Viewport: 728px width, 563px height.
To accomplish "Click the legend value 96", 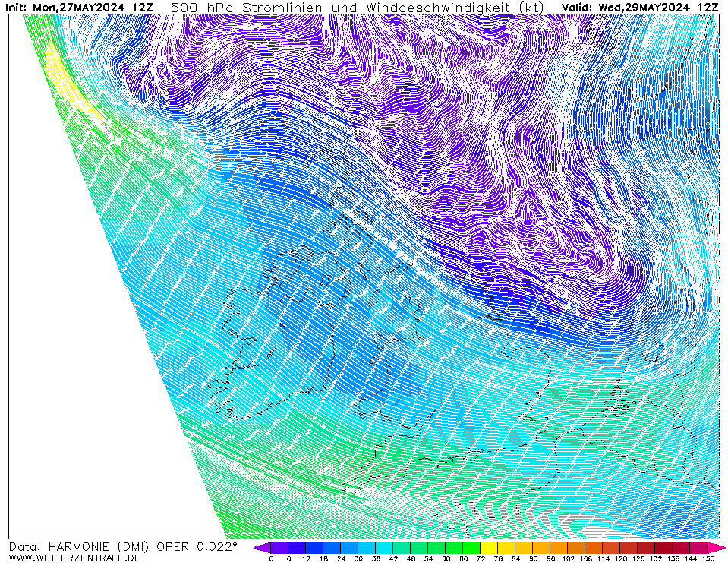I will (x=551, y=558).
